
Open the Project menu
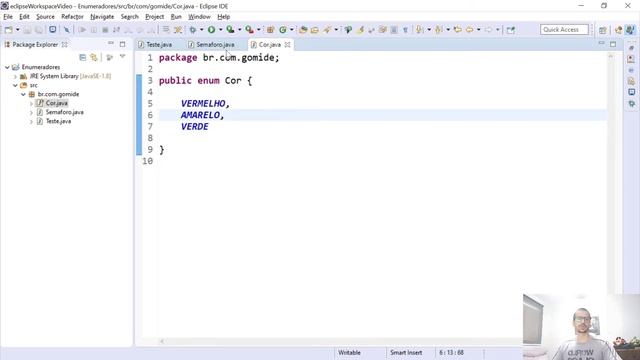tap(155, 17)
